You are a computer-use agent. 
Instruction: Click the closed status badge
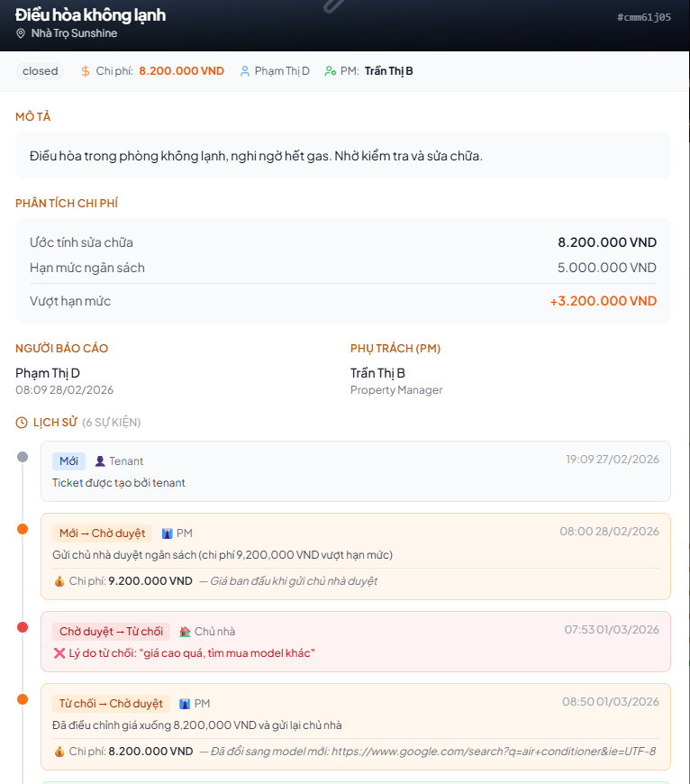(x=41, y=71)
